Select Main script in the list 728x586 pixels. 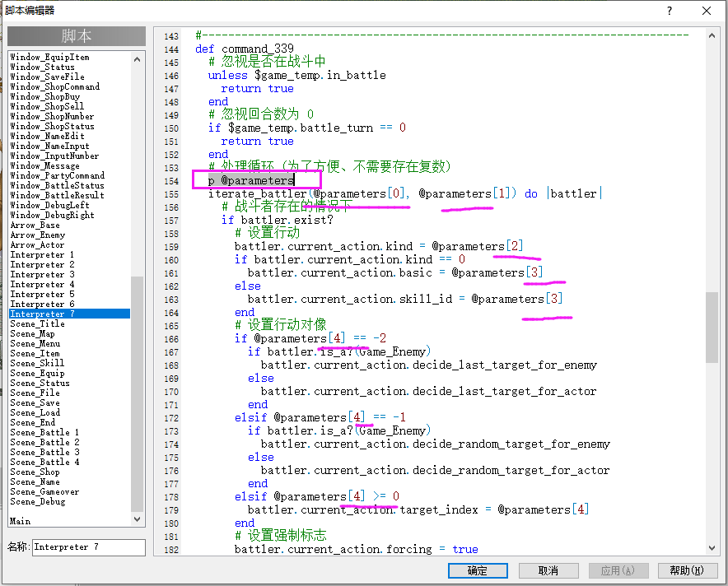point(21,521)
